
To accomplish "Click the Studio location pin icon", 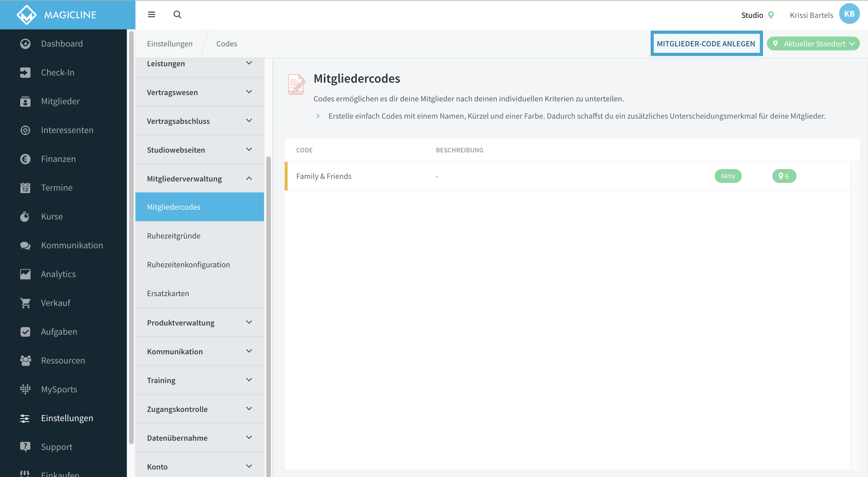I will pos(771,15).
